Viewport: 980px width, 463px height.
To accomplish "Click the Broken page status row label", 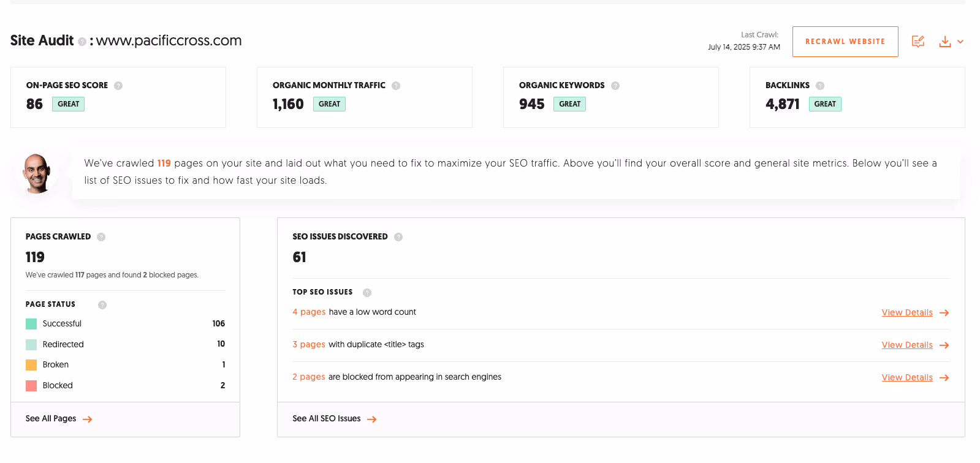I will (56, 364).
